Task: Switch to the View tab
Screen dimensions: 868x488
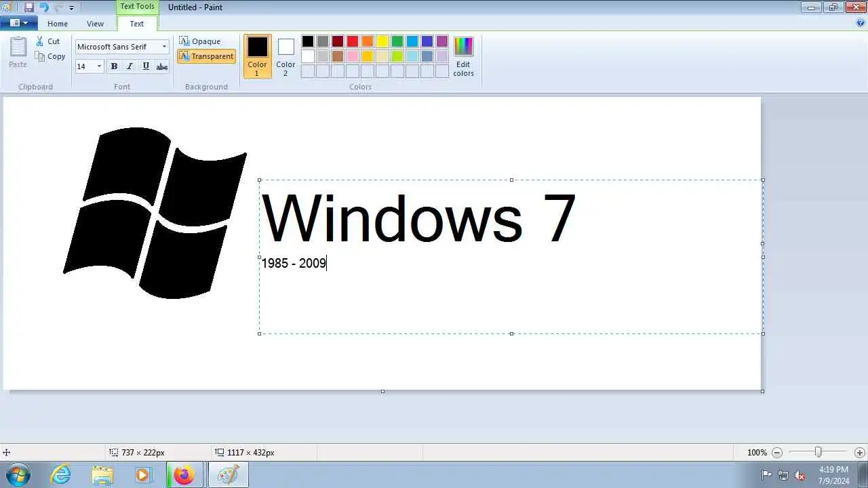Action: pyautogui.click(x=95, y=24)
